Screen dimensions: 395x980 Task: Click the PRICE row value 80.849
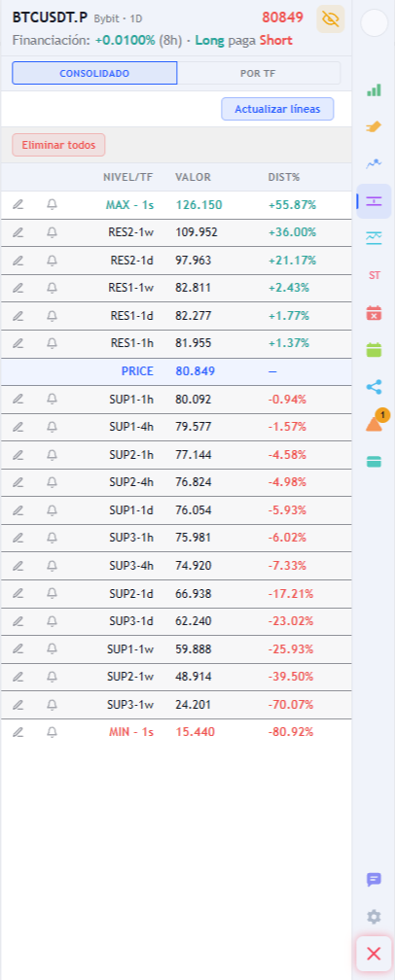tap(196, 371)
